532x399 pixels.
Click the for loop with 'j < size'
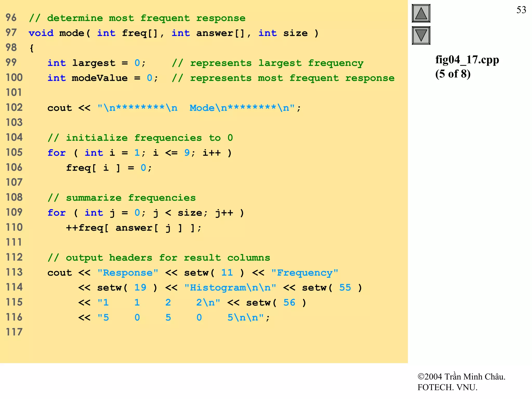[146, 213]
